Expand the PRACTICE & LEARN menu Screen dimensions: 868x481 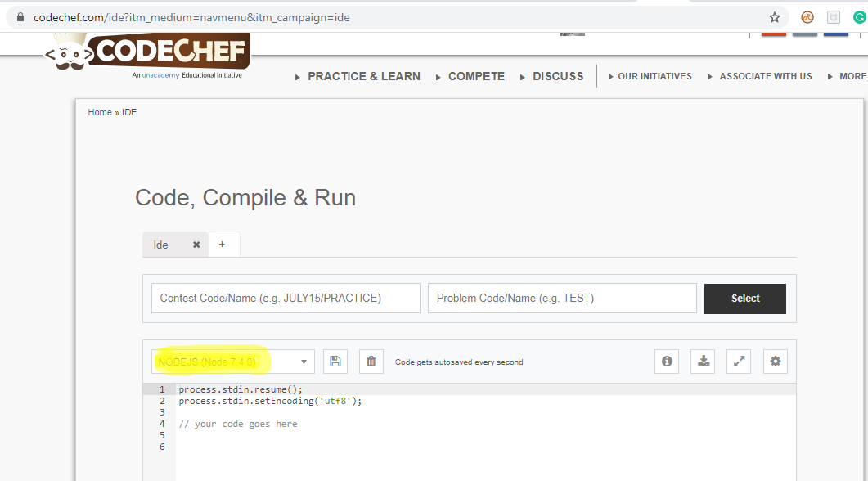tap(363, 76)
